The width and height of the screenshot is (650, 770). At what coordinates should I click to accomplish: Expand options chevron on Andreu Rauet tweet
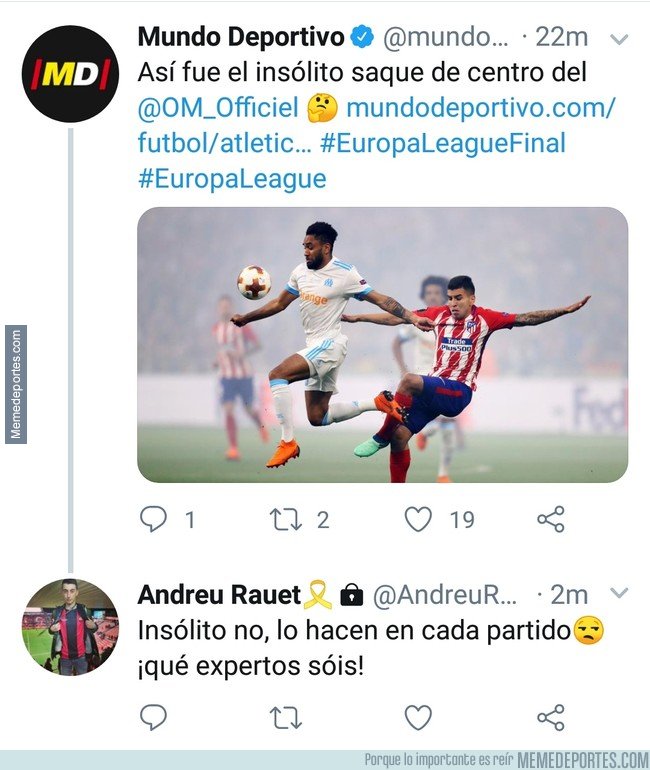619,593
